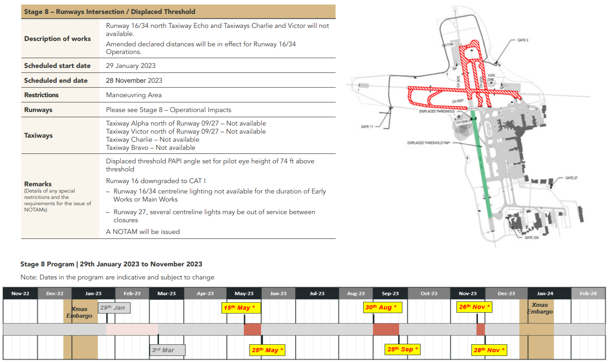
Task: Select the 'Scheduled start date' label
Action: coord(58,66)
